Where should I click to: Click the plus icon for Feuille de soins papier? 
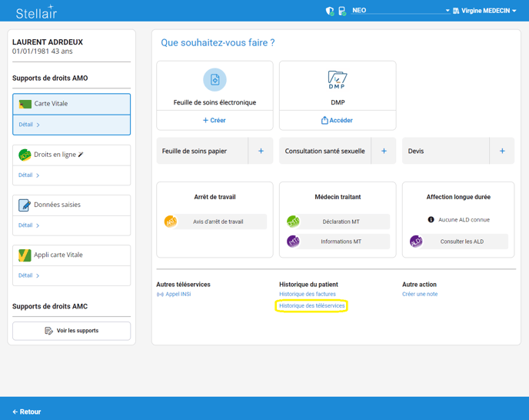pos(261,151)
